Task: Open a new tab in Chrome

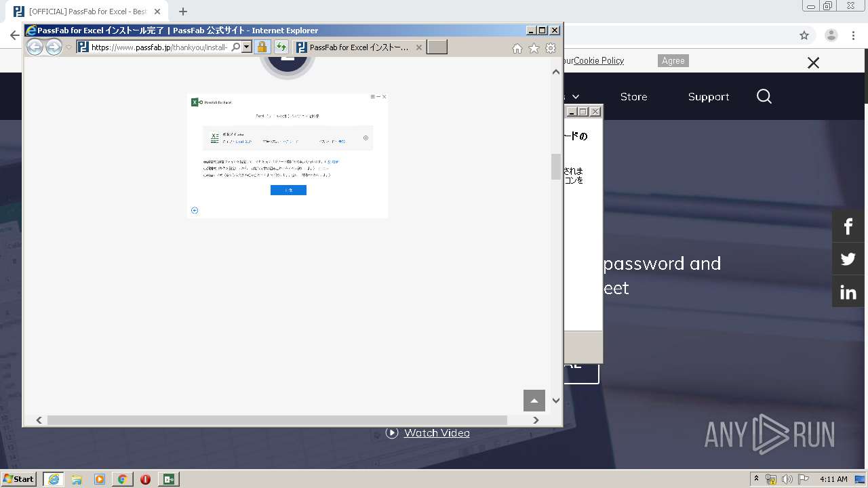Action: click(x=183, y=12)
